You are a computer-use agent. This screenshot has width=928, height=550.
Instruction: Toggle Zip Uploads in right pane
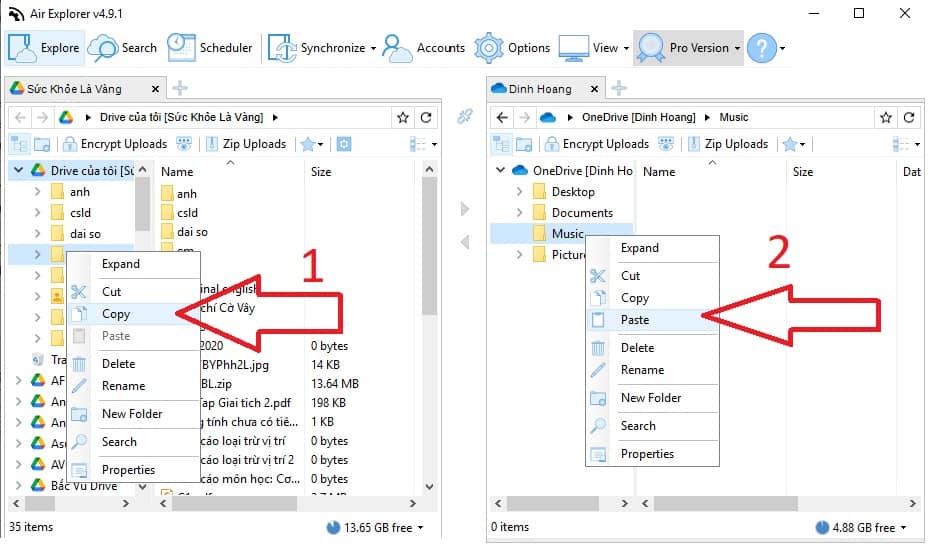[x=735, y=144]
